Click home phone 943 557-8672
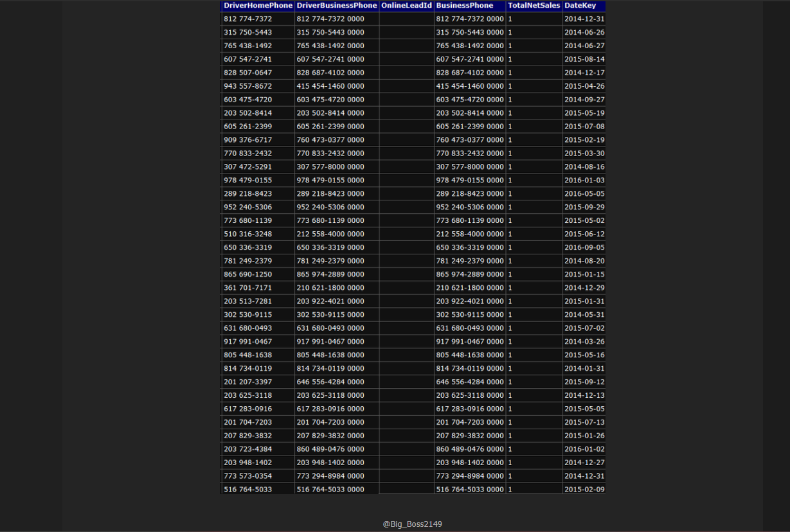Viewport: 790px width, 532px height. coord(248,86)
